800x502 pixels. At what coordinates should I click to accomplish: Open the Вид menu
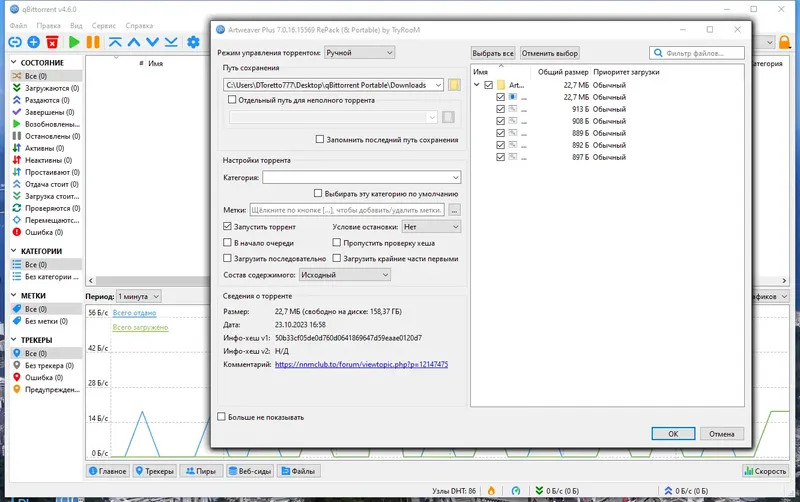tap(76, 26)
